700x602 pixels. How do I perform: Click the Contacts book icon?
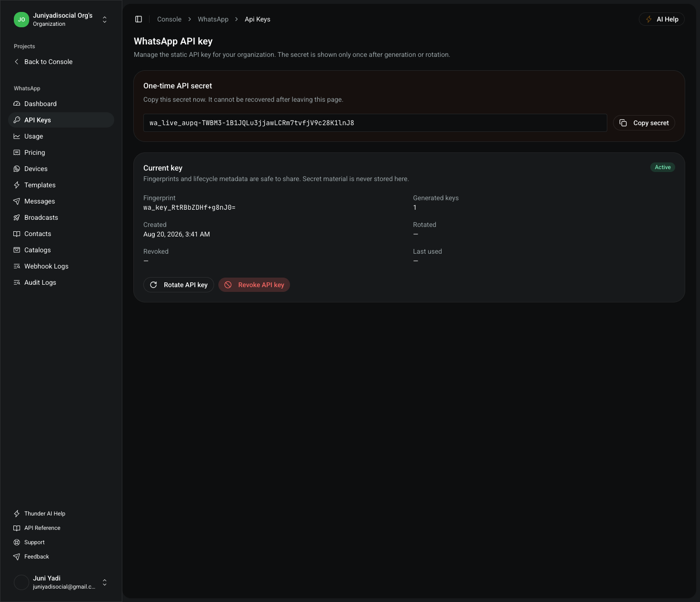click(17, 234)
